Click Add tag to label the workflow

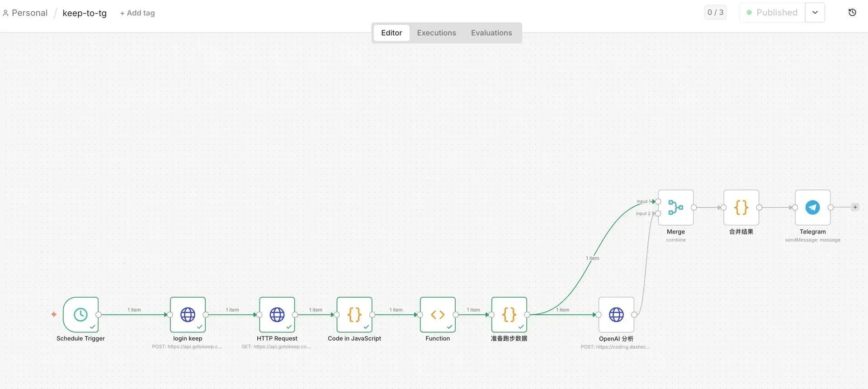click(137, 13)
